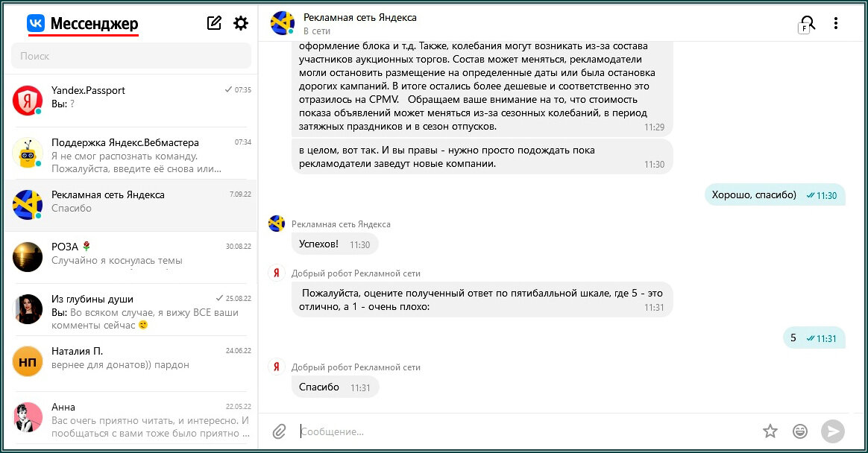Viewport: 868px width, 453px height.
Task: Attach a file with the paperclip icon
Action: tap(280, 431)
